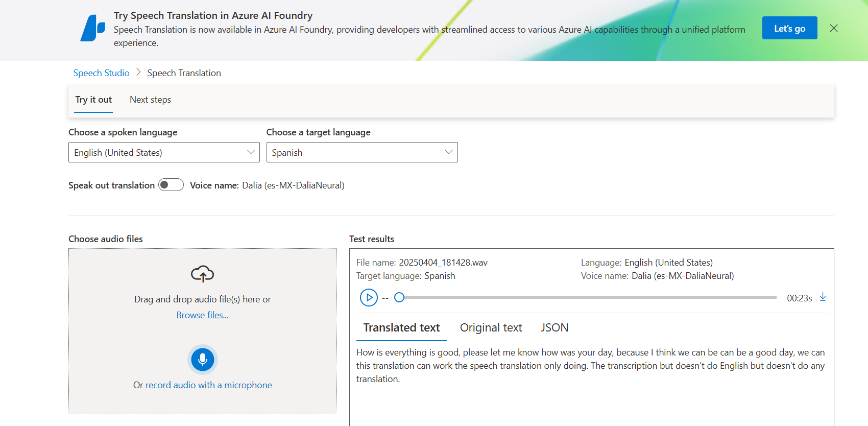Viewport: 868px width, 426px height.
Task: Click the drag and drop audio area
Action: click(x=202, y=331)
